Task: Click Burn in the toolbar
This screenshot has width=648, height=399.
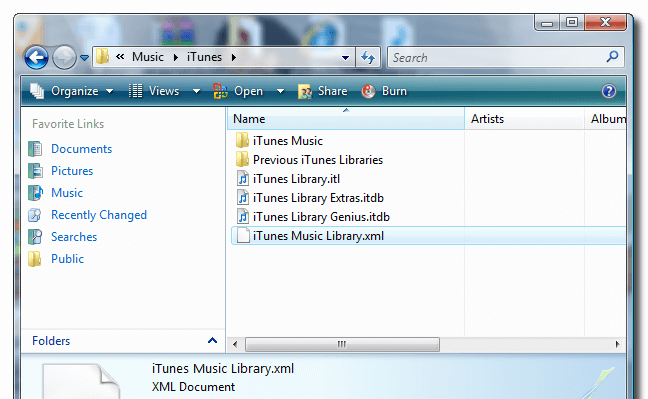Action: point(394,91)
